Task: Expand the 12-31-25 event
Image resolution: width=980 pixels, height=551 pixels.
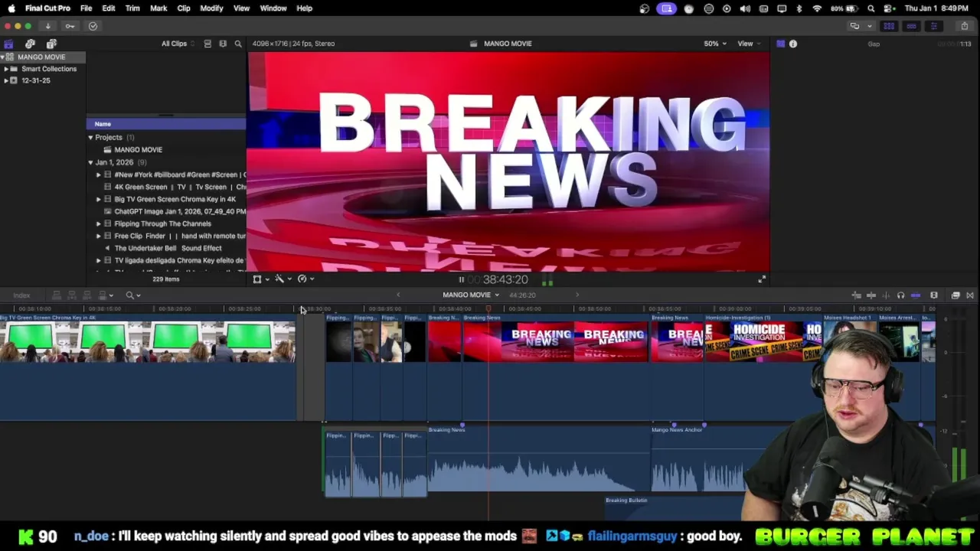Action: coord(6,80)
